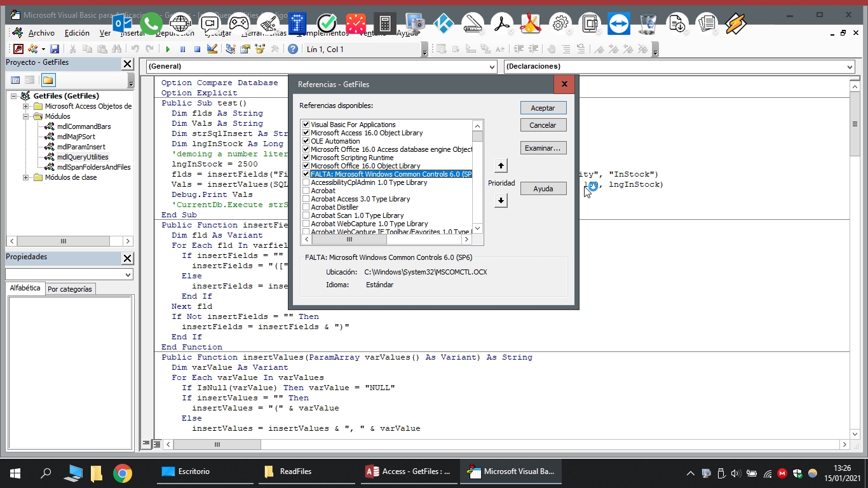
Task: Check AccessibilityCplAdmin 1.0 Type Library
Action: coord(306,182)
